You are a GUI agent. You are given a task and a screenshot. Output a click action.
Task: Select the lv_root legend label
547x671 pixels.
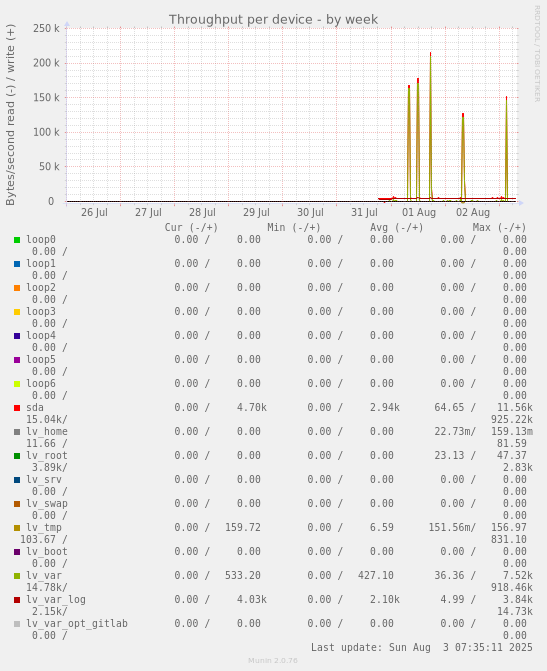47,456
